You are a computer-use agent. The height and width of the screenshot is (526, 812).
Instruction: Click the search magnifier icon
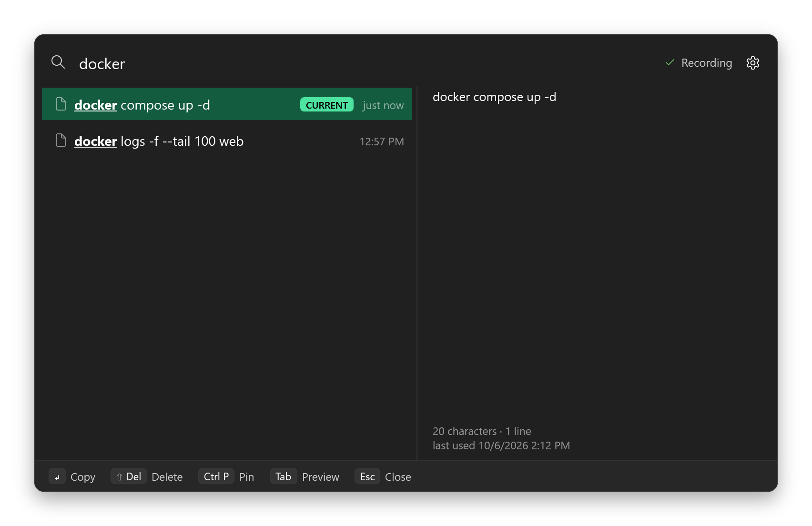(x=58, y=62)
